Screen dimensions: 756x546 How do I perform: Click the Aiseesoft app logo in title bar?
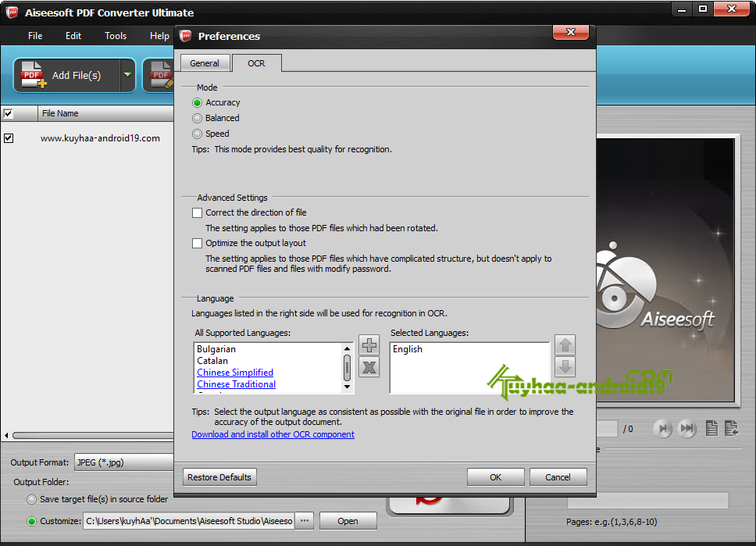pyautogui.click(x=12, y=12)
